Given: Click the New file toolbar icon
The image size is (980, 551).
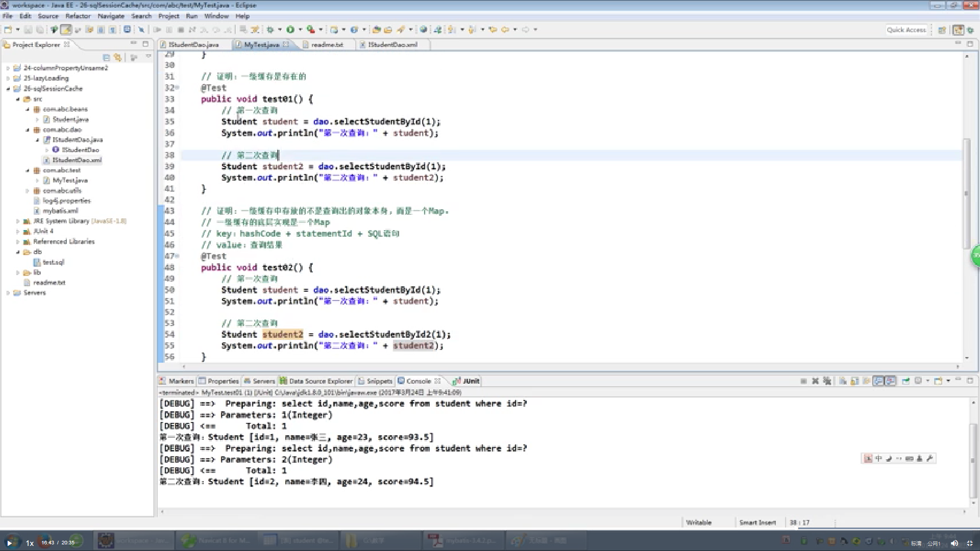Looking at the screenshot, I should pyautogui.click(x=8, y=30).
